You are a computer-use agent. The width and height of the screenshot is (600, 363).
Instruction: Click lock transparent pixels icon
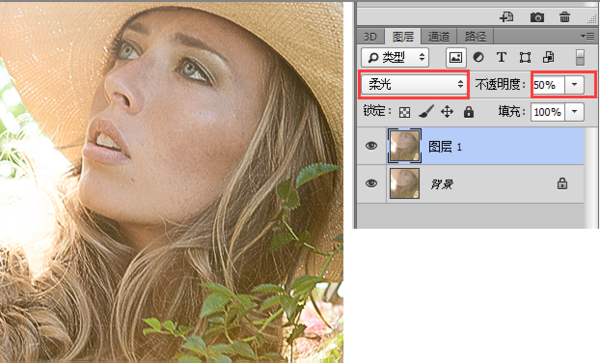pos(404,112)
